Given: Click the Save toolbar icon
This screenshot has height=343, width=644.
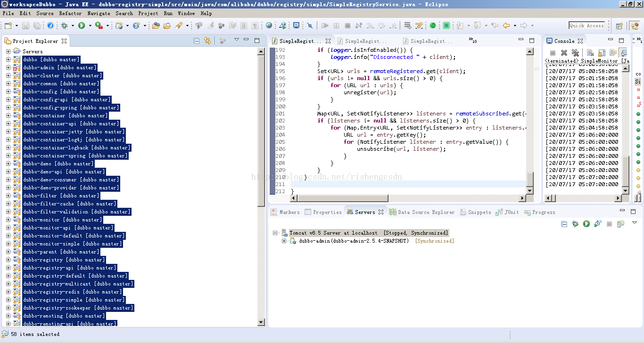Looking at the screenshot, I should (25, 25).
